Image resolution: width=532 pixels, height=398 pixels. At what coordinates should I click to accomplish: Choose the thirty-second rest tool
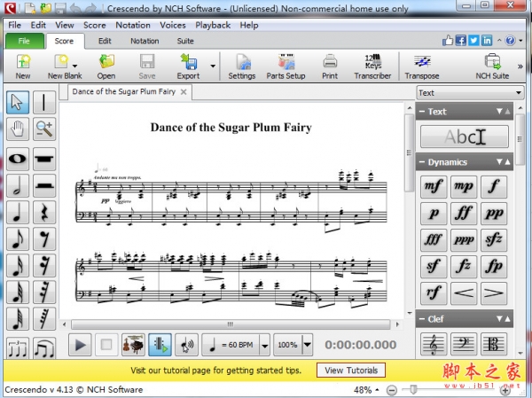[44, 293]
